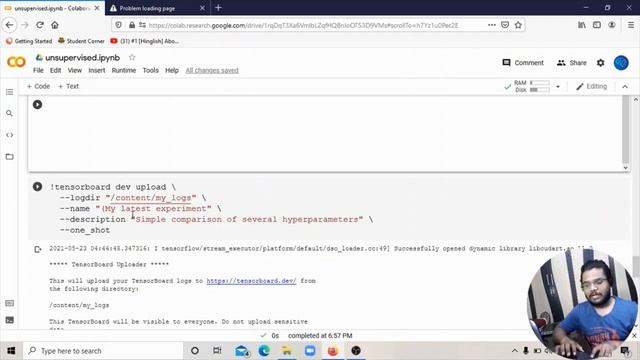Open Firefox library icon
Image resolution: width=640 pixels, height=360 pixels.
coord(582,25)
